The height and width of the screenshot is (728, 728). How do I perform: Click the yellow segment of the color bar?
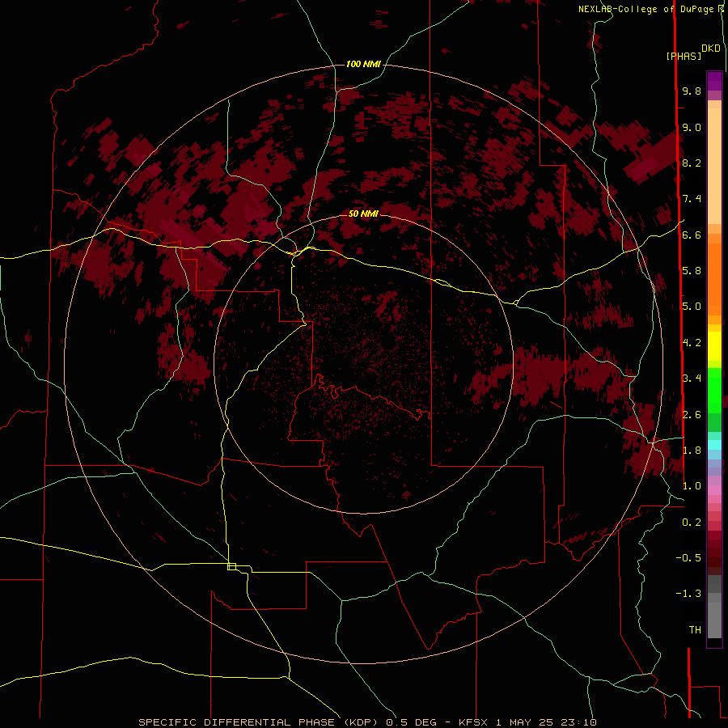pyautogui.click(x=714, y=346)
